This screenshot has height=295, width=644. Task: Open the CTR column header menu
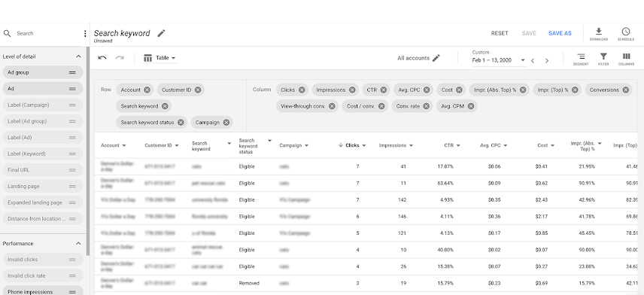tap(458, 145)
